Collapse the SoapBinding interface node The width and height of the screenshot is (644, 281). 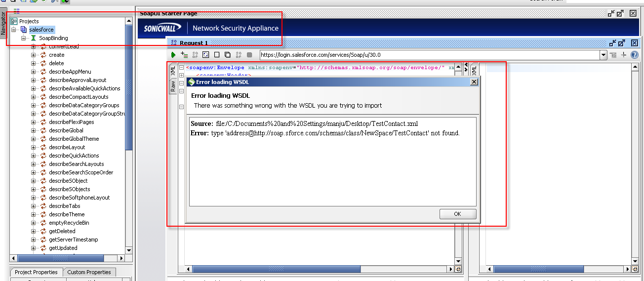(23, 38)
